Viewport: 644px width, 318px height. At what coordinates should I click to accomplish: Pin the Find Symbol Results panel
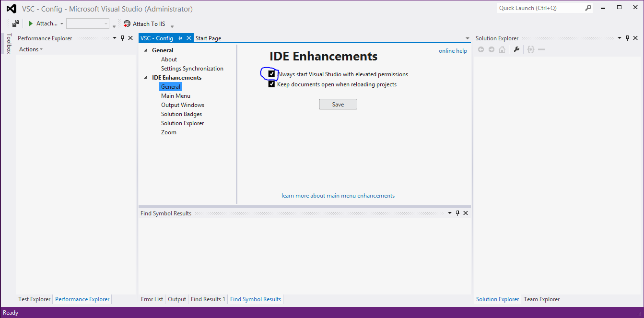coord(458,213)
